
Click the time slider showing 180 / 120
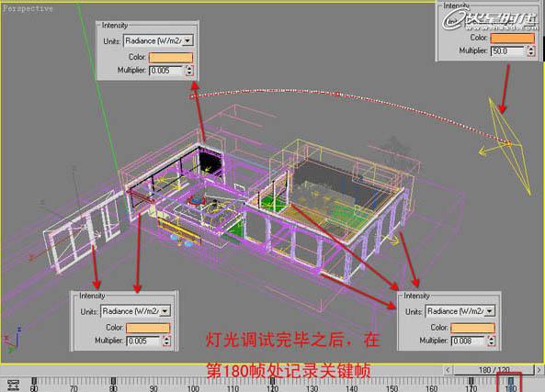click(494, 370)
